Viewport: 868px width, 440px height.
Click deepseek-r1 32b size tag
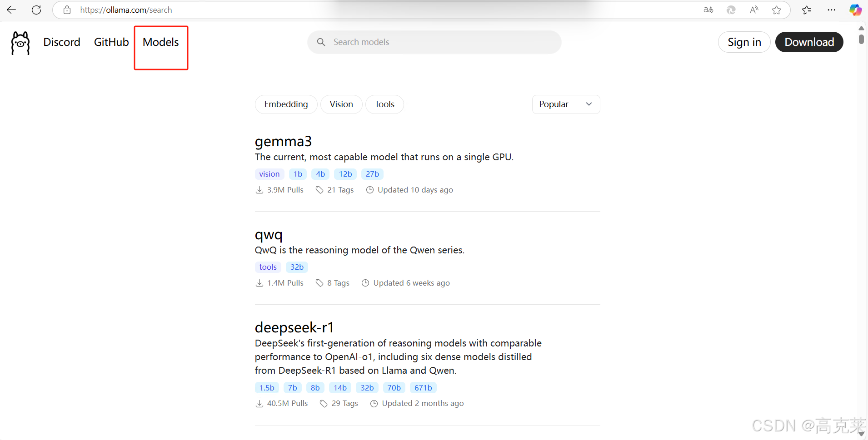pyautogui.click(x=367, y=388)
